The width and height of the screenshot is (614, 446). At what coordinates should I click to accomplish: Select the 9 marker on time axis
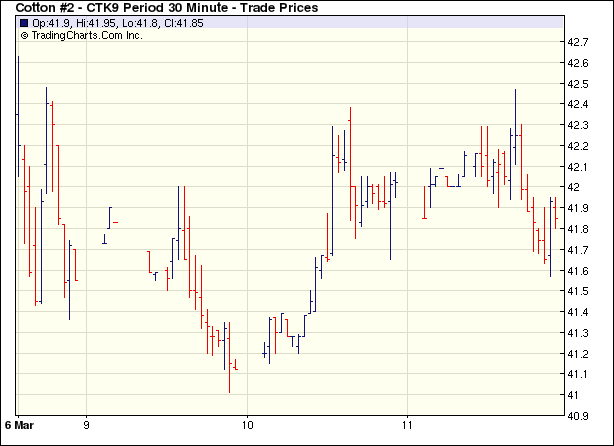87,425
